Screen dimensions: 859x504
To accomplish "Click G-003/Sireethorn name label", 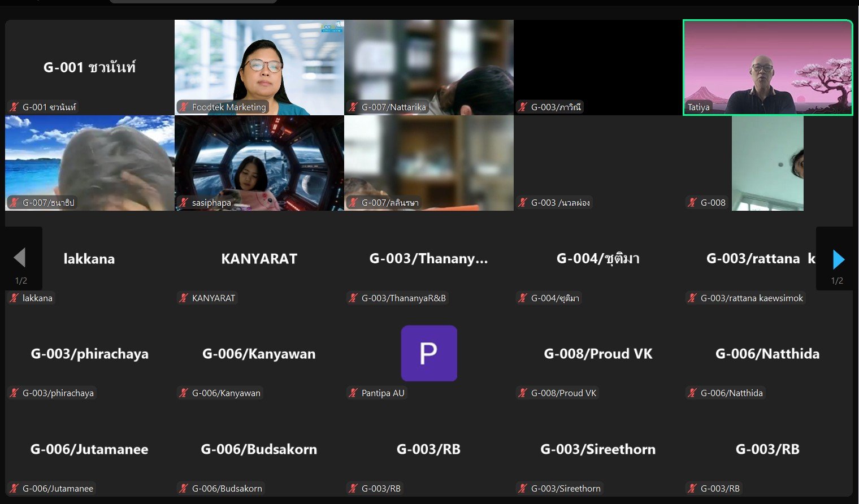I will [566, 488].
